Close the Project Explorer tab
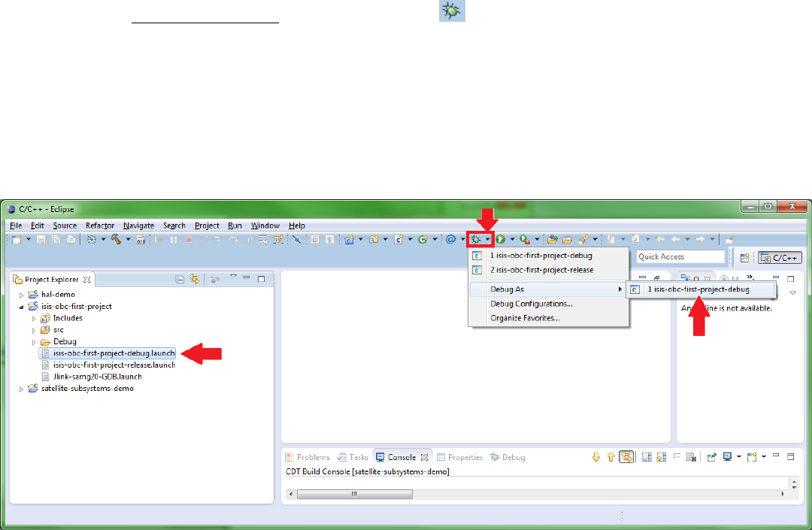This screenshot has height=530, width=812. point(87,280)
